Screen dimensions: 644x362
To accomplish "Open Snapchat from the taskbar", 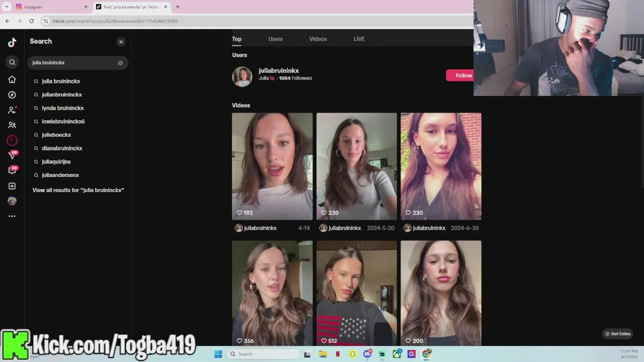I will (353, 354).
